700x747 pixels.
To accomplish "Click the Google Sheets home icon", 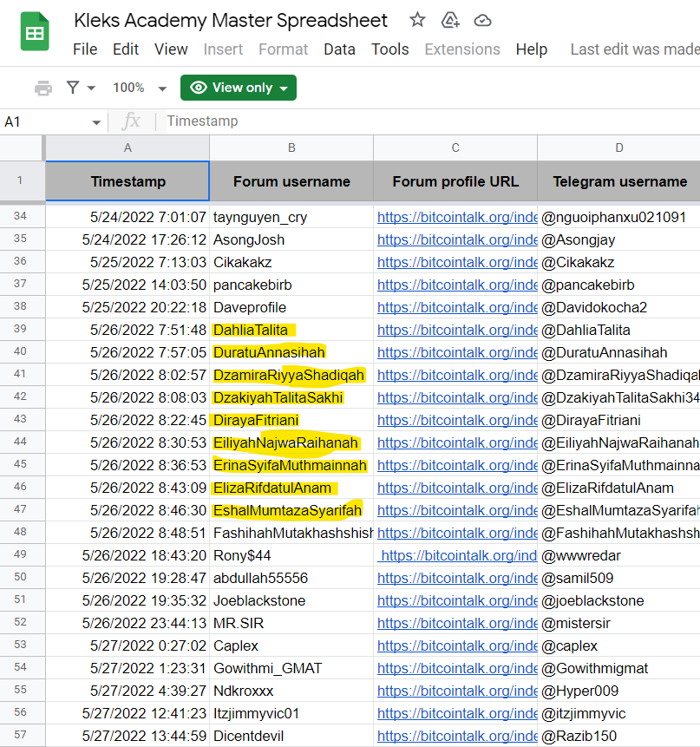I will pos(35,32).
